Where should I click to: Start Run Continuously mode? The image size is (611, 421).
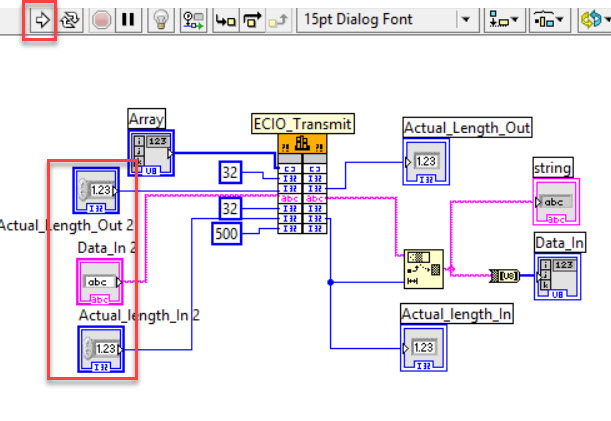[x=70, y=19]
